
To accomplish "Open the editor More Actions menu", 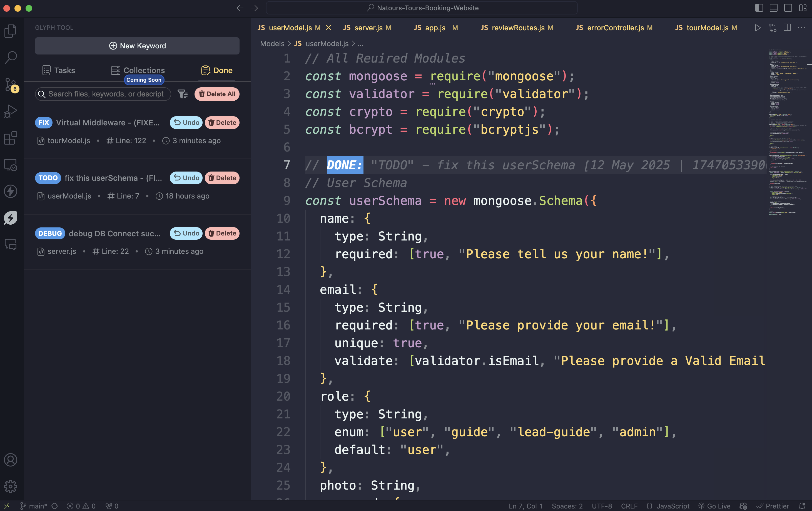I will click(801, 28).
